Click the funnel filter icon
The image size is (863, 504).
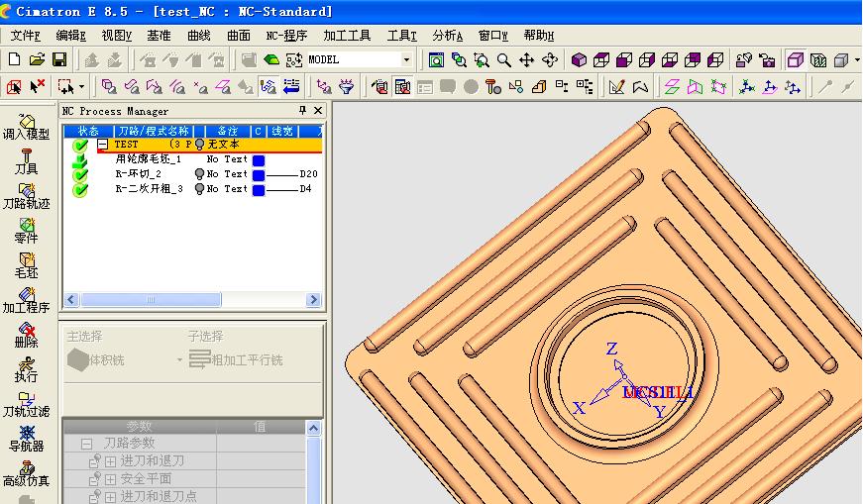(x=346, y=87)
